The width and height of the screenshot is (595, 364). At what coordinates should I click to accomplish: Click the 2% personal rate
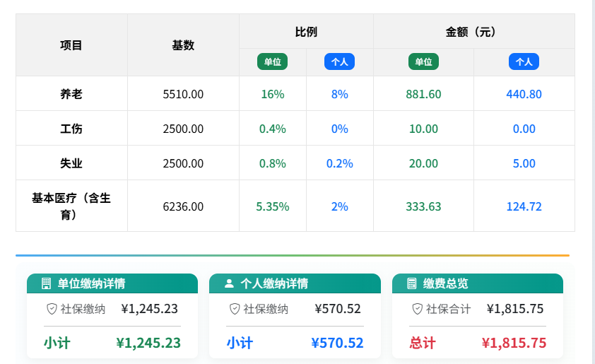[340, 206]
